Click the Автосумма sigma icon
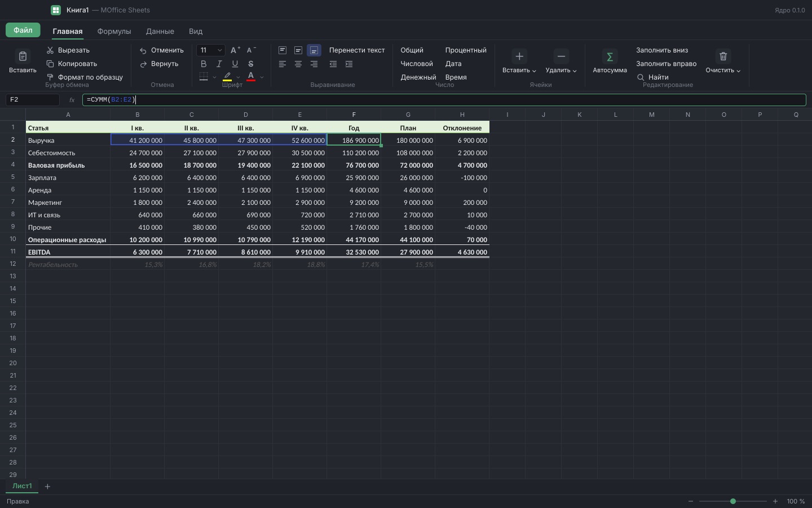812x508 pixels. [610, 56]
